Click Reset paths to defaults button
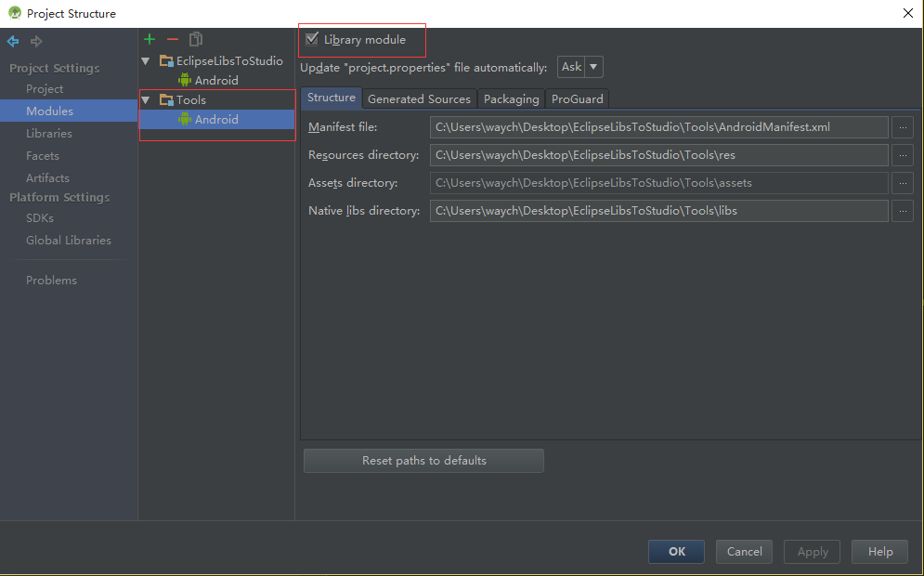Viewport: 924px width, 576px height. point(423,461)
